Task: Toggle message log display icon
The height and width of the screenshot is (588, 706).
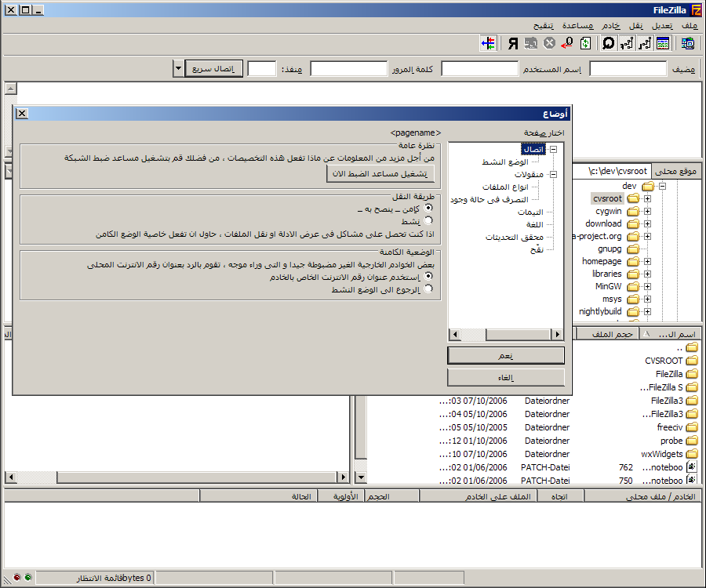Action: (x=663, y=44)
